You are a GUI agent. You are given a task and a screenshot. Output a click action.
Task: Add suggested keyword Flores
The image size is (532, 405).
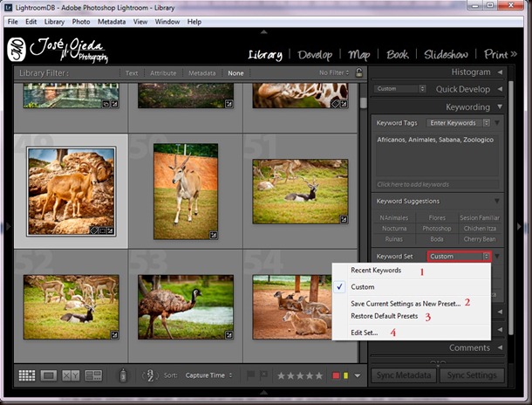[437, 218]
